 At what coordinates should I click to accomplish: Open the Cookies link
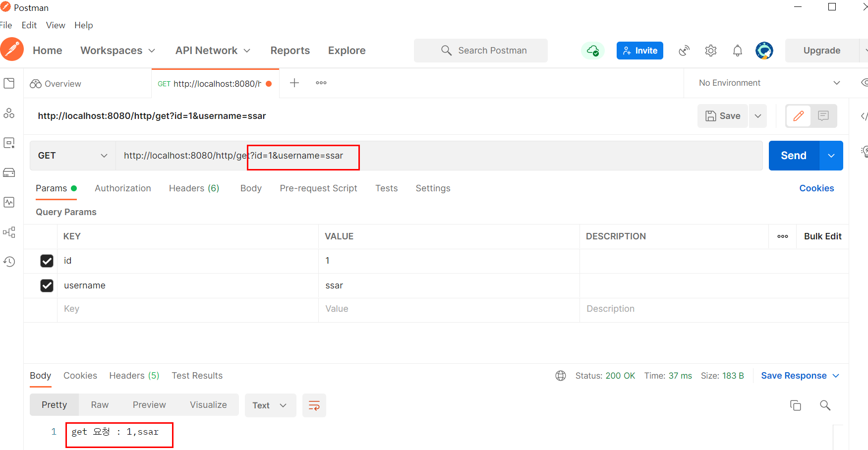tap(816, 188)
